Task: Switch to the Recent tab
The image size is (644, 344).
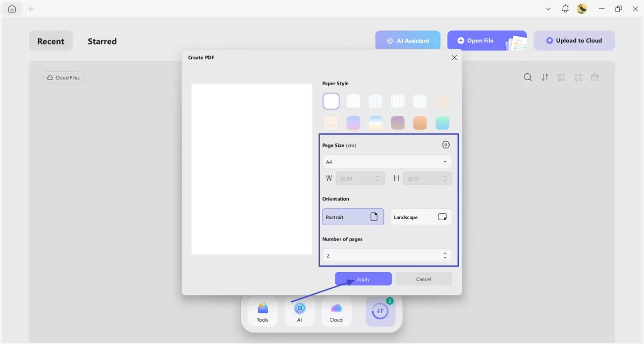Action: pos(51,41)
